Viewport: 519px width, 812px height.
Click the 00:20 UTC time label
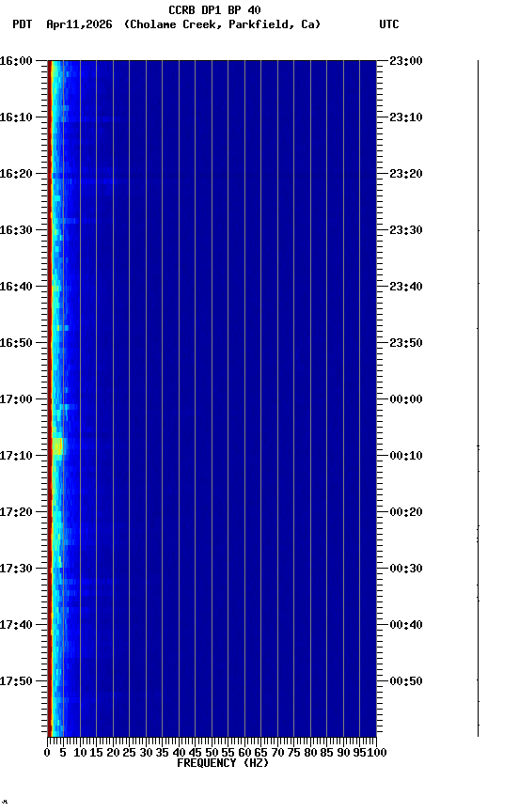tap(406, 512)
